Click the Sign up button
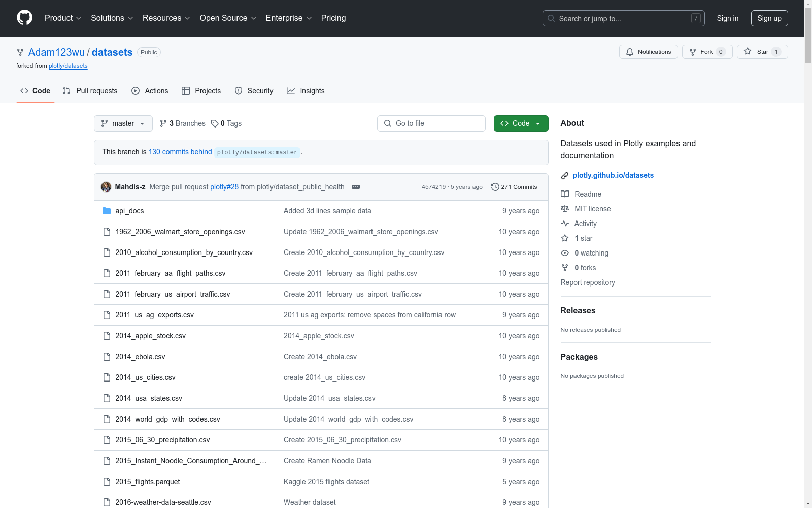The height and width of the screenshot is (508, 812). point(769,18)
